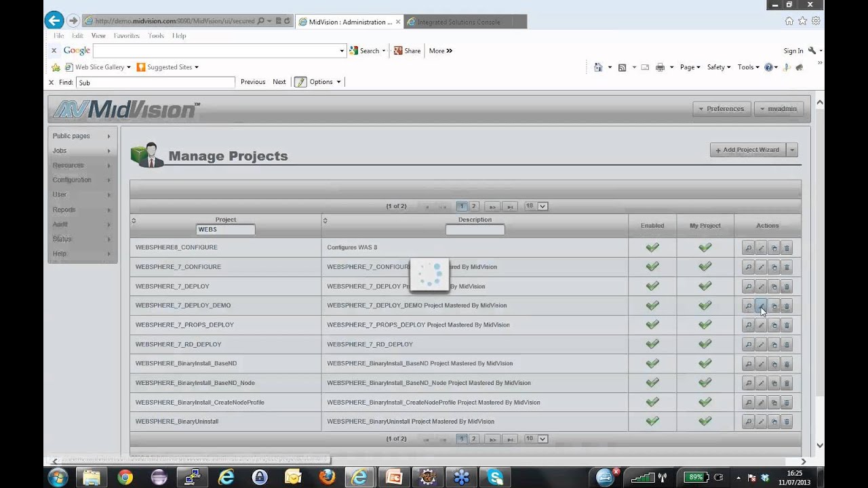Open the Find bar Options dropdown
Viewport: 868px width, 488px height.
pos(325,82)
